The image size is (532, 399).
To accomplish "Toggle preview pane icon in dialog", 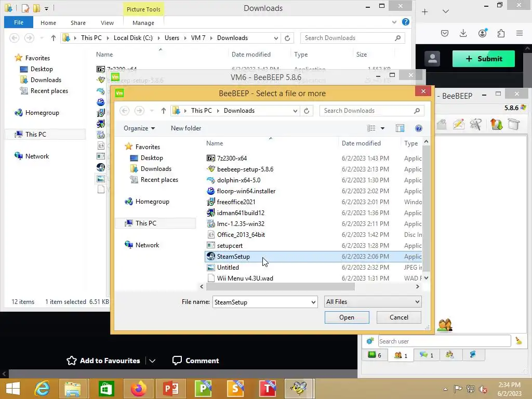I will click(400, 128).
